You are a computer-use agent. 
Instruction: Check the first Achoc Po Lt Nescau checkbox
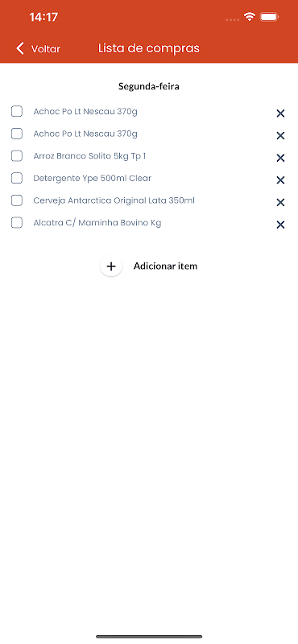pos(17,111)
